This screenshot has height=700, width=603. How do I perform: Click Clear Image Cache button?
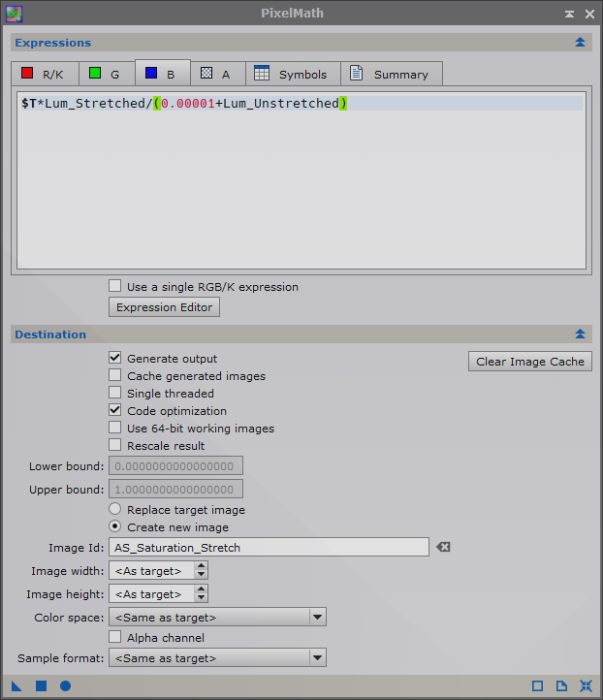point(529,362)
